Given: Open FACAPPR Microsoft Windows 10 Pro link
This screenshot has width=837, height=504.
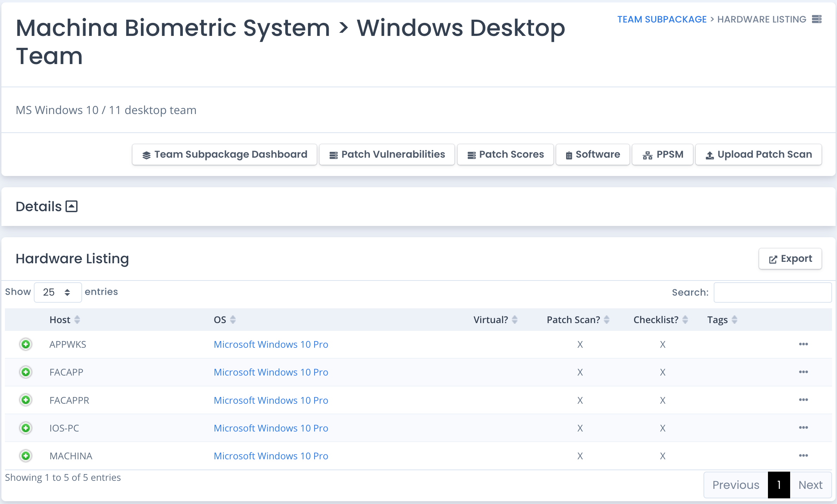Looking at the screenshot, I should (271, 400).
